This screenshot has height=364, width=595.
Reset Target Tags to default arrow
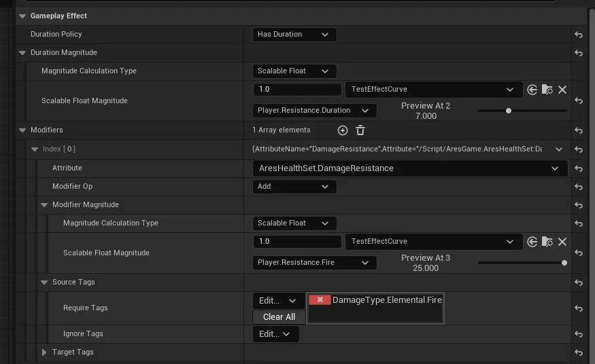coord(578,352)
